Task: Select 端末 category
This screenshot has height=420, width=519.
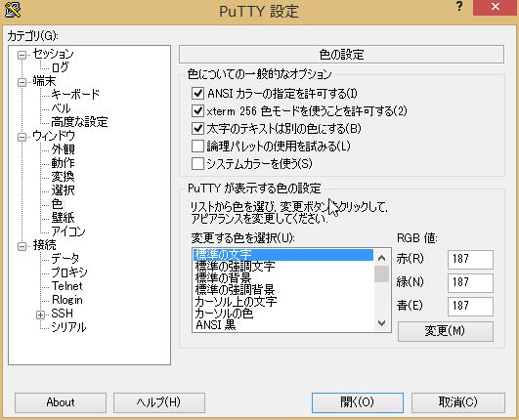Action: click(44, 81)
